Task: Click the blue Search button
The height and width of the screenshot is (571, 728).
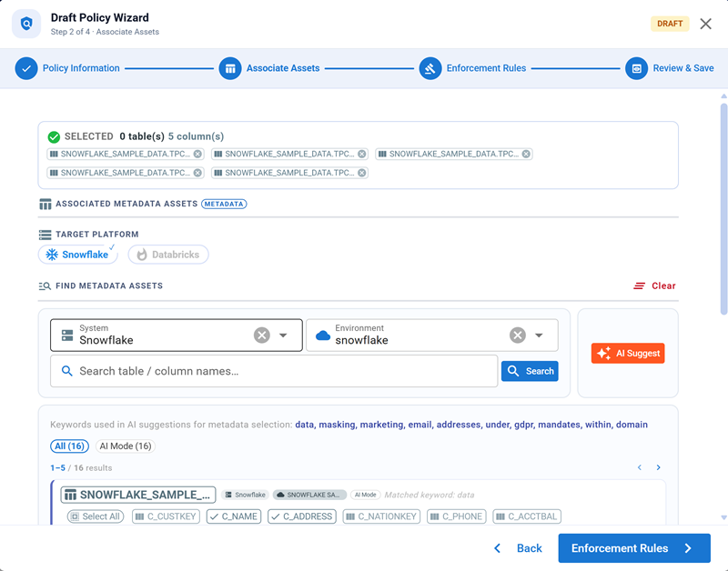Action: click(530, 371)
